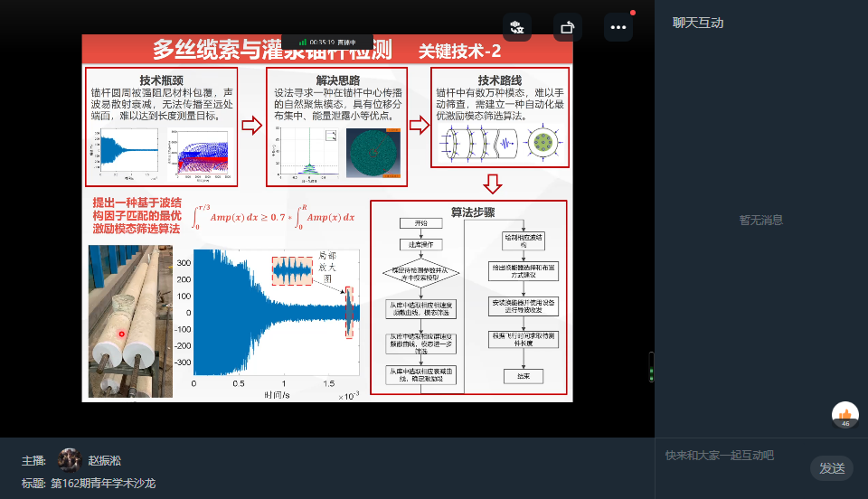The width and height of the screenshot is (868, 499).
Task: Click the green signal strength bars icon
Action: 303,42
